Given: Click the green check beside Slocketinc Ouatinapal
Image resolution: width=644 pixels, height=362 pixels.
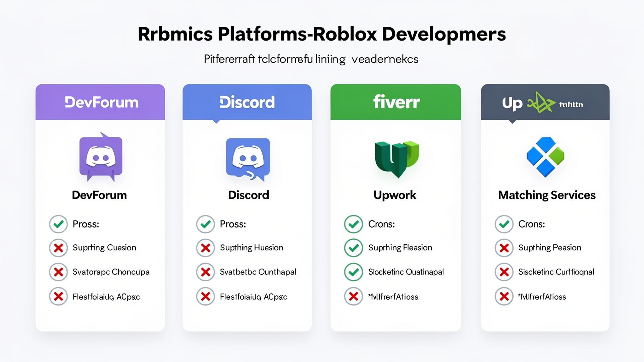Looking at the screenshot, I should pos(354,272).
